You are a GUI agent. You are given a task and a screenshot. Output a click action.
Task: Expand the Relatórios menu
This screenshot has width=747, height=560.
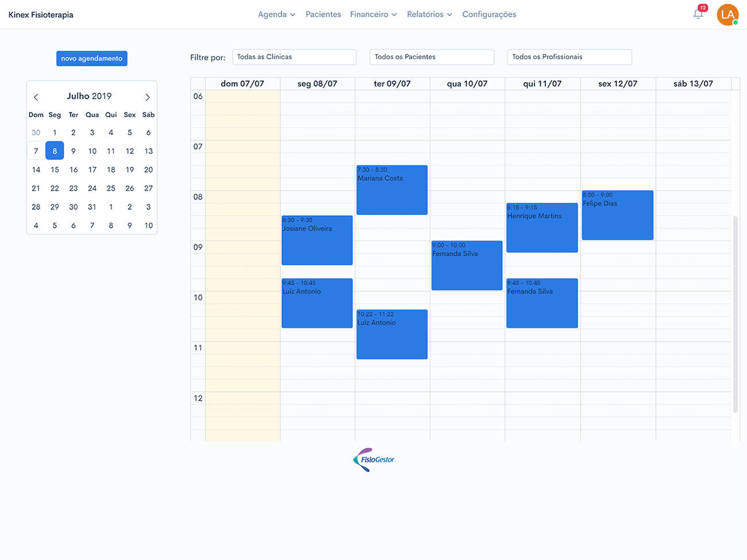[429, 14]
